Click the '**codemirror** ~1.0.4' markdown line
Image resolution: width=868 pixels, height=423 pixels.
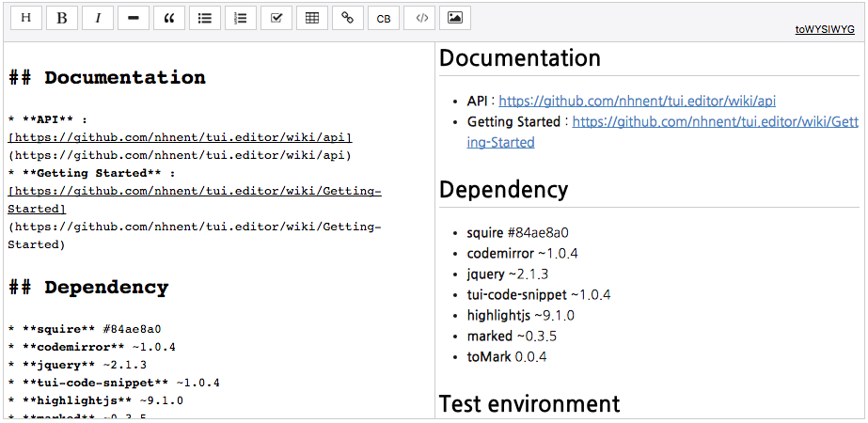point(92,347)
